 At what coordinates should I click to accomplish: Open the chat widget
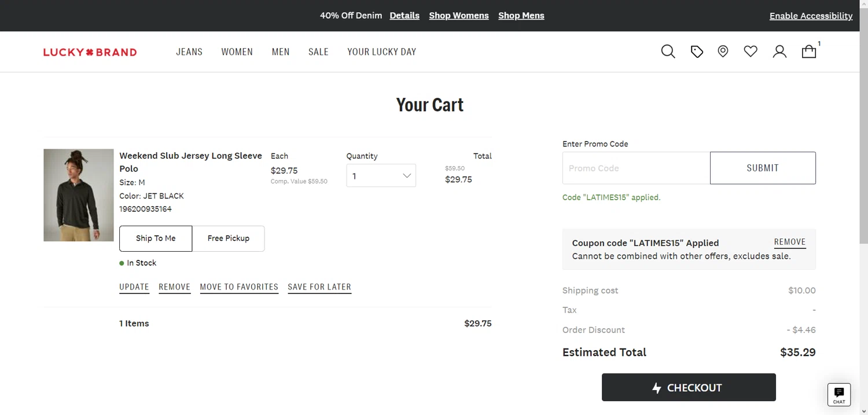[839, 394]
